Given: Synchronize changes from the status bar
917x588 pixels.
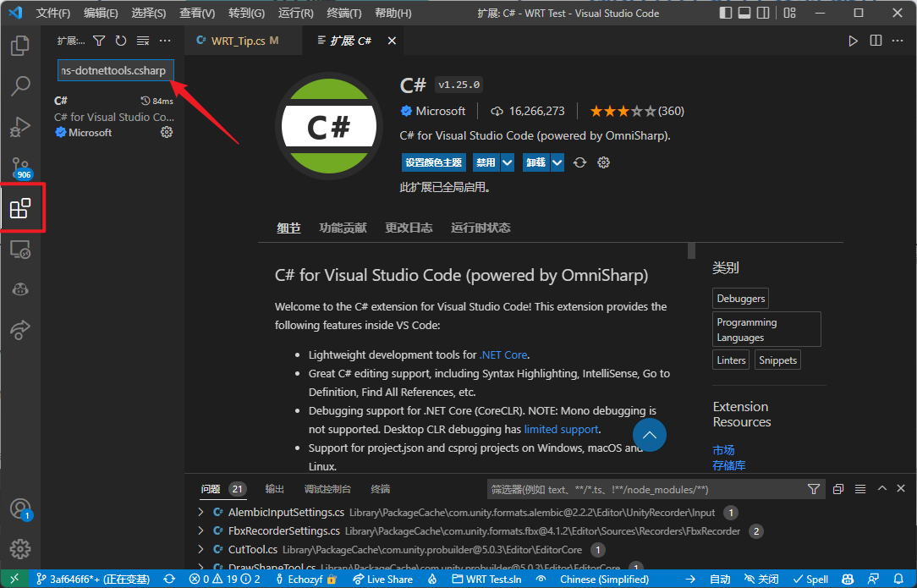Looking at the screenshot, I should [x=169, y=580].
